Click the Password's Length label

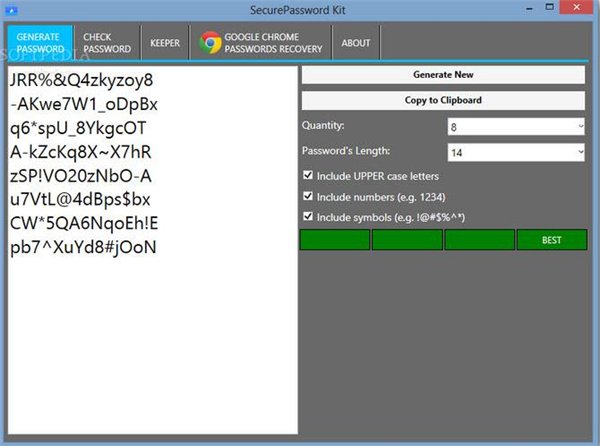pyautogui.click(x=346, y=151)
